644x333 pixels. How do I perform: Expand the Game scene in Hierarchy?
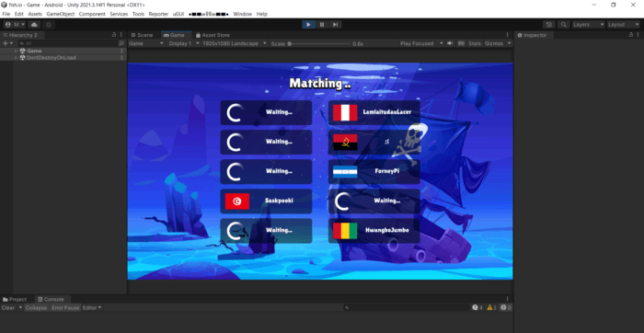click(x=16, y=51)
